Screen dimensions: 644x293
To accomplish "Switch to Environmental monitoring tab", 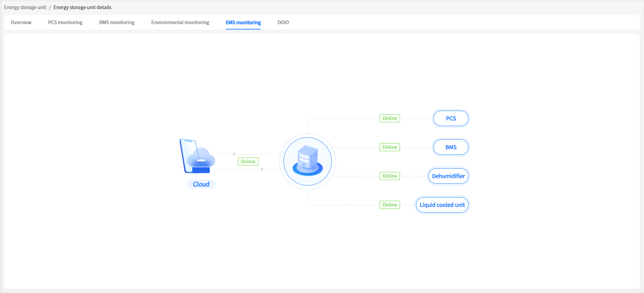I will 180,22.
